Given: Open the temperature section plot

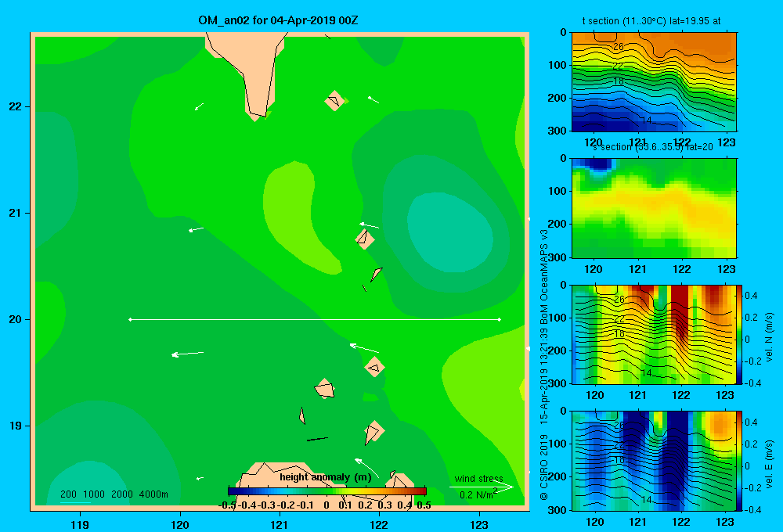Looking at the screenshot, I should (654, 82).
